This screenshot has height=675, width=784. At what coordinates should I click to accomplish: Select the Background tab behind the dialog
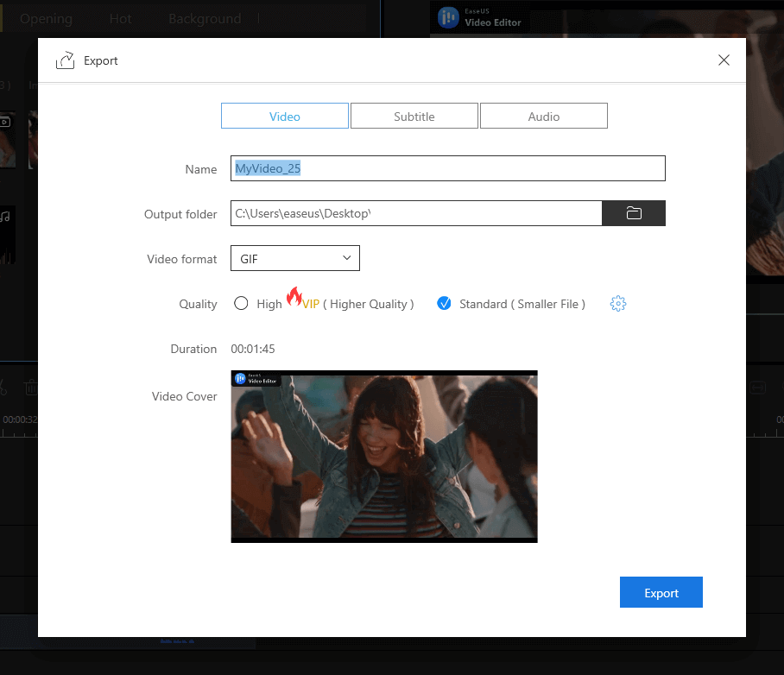tap(205, 18)
